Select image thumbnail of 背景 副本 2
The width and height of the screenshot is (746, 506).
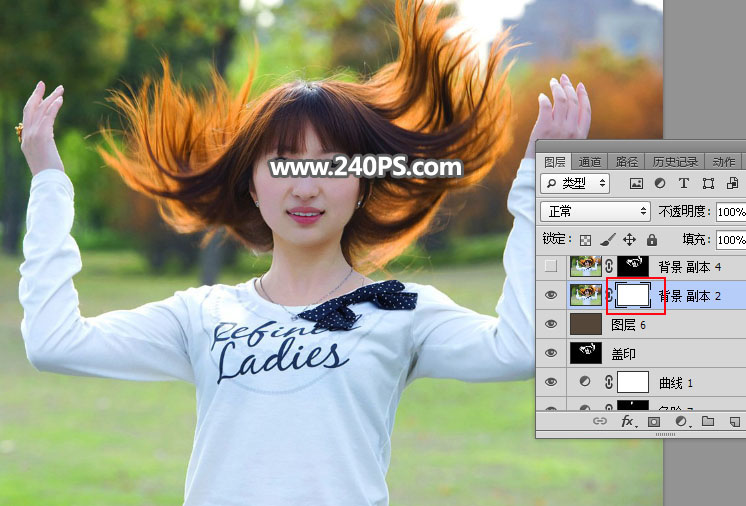tap(586, 295)
